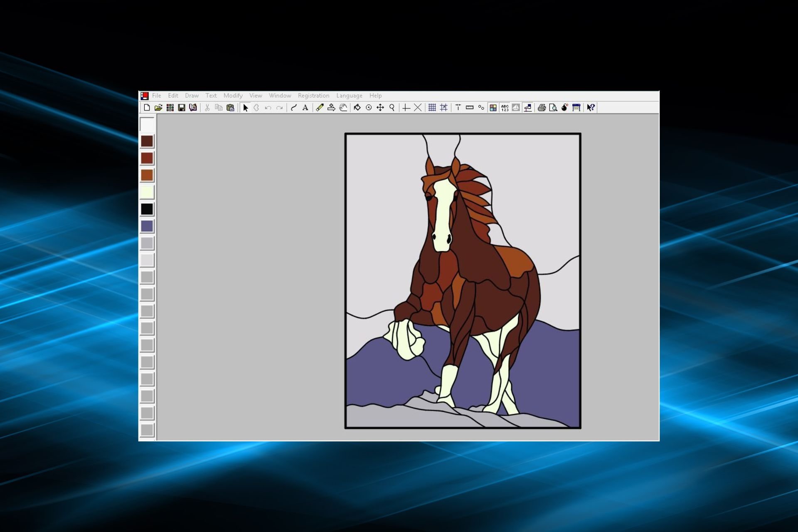Open the Text menu

pyautogui.click(x=211, y=96)
